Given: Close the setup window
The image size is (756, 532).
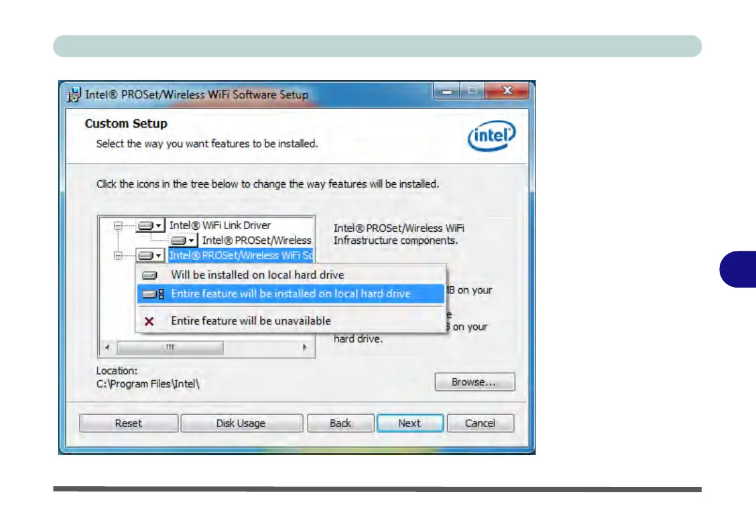Looking at the screenshot, I should 507,91.
